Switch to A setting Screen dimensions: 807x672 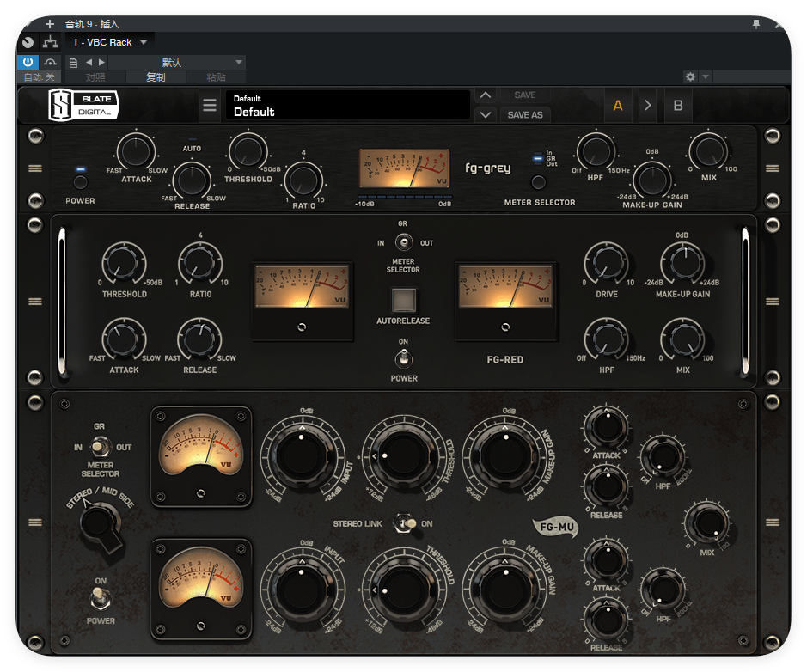click(618, 106)
